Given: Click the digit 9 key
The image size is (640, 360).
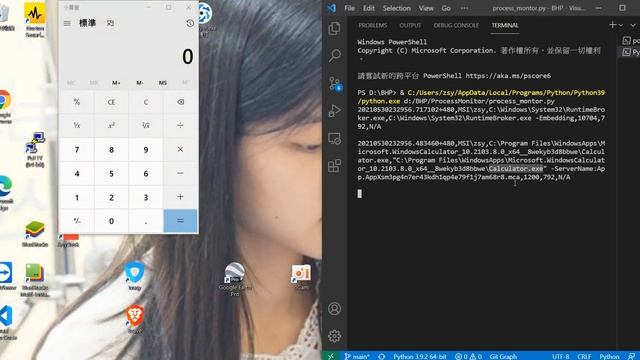Looking at the screenshot, I should click(x=146, y=149).
